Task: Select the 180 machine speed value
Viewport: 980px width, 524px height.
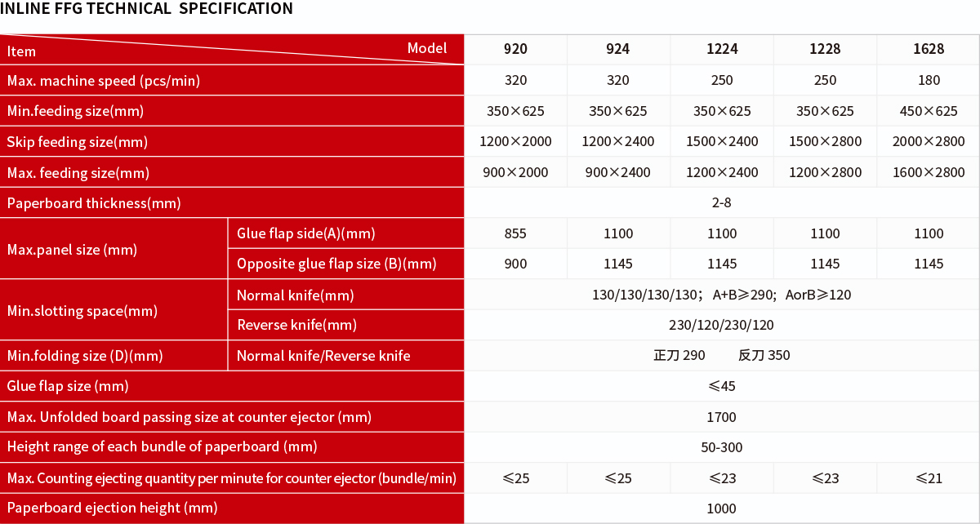Action: click(x=929, y=80)
